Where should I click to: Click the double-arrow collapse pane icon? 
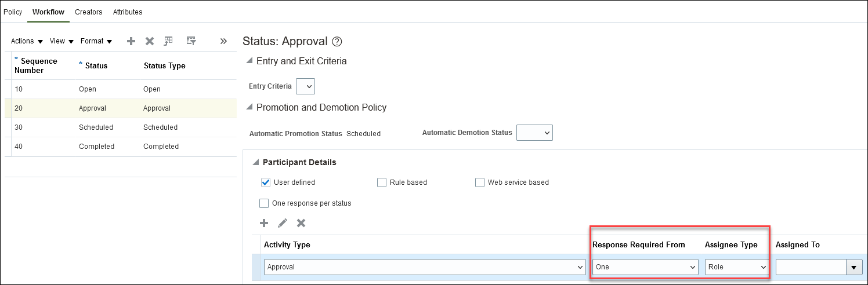pos(223,41)
